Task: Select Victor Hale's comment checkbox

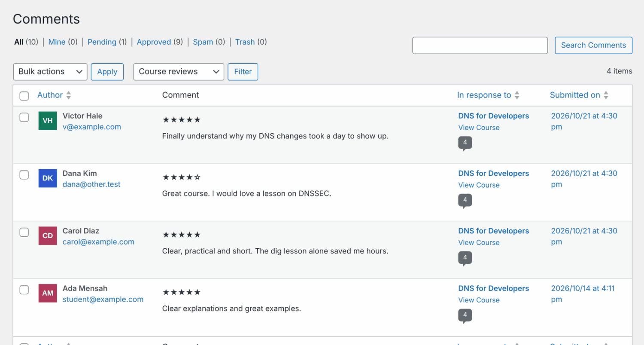Action: click(x=24, y=117)
